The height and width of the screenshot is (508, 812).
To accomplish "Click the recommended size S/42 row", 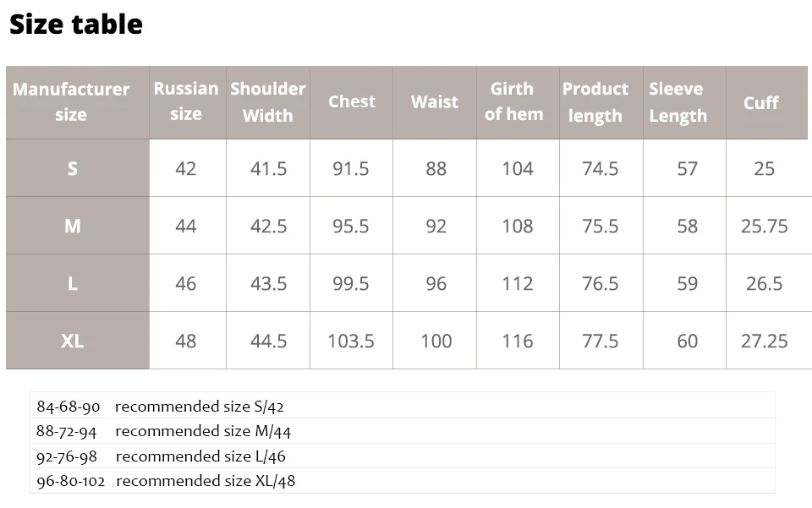I will pos(403,406).
